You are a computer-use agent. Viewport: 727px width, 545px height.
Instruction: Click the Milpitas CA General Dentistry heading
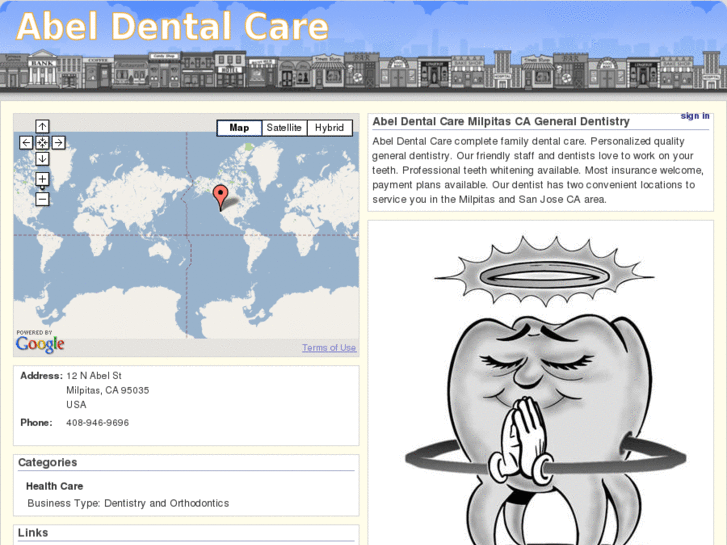(501, 122)
